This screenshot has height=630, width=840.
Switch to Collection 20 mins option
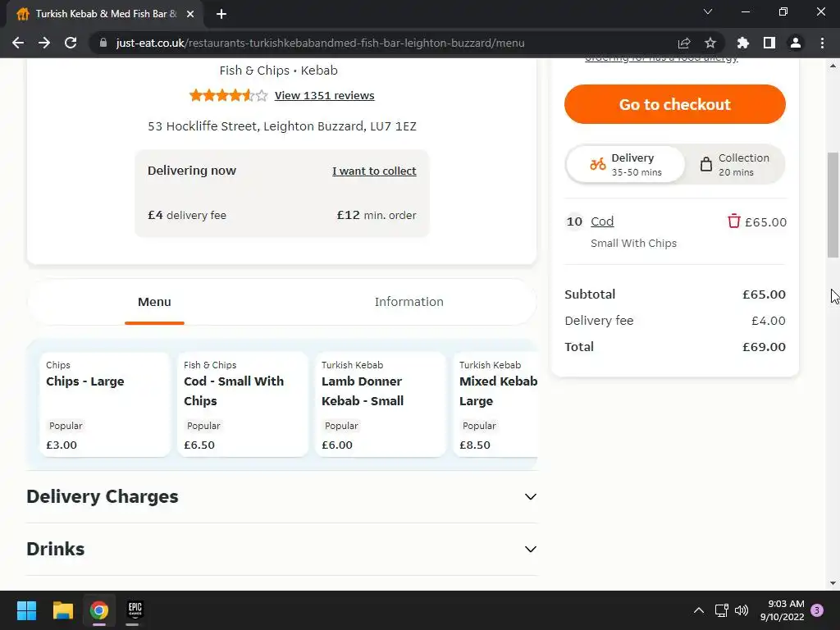coord(735,164)
